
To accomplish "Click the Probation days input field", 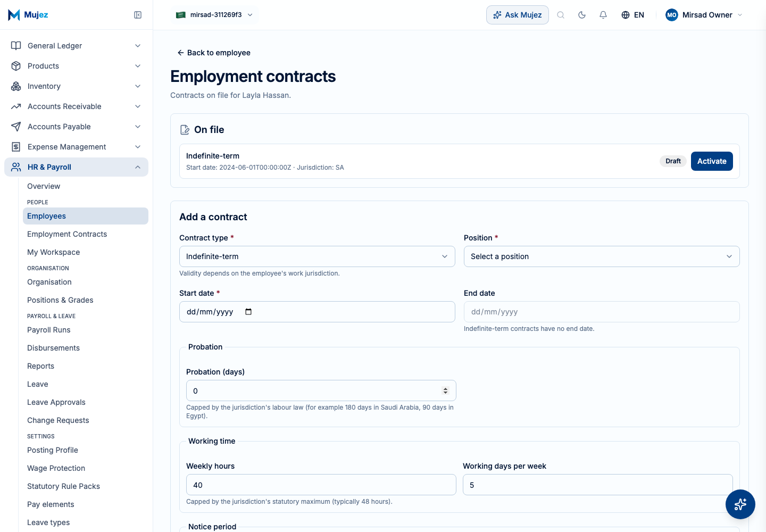I will click(x=321, y=390).
